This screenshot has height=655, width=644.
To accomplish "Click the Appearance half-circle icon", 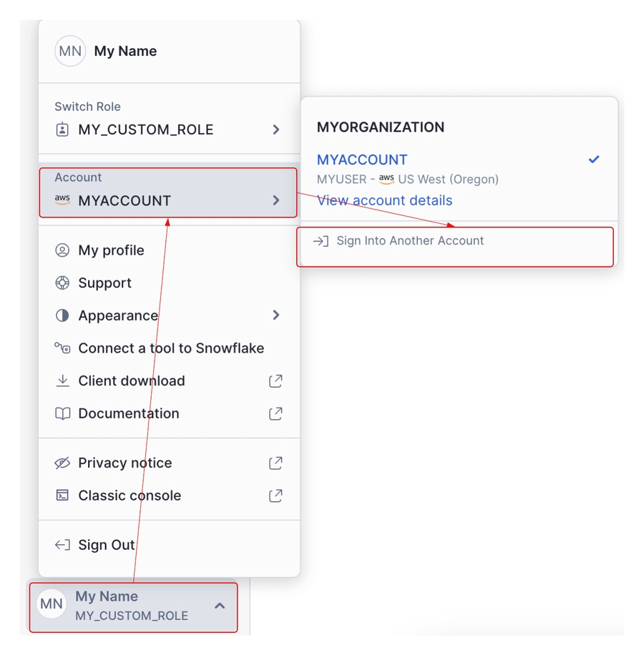I will (x=63, y=315).
